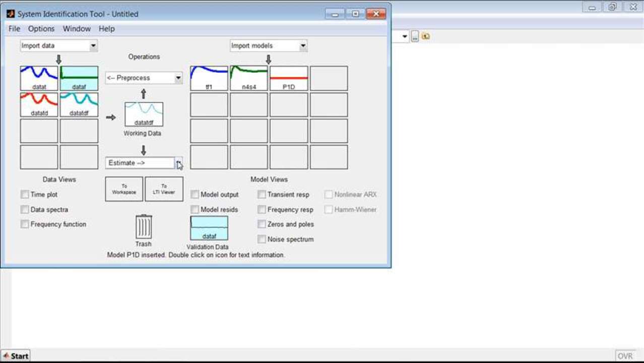Select the n4s4 model icon
This screenshot has height=363, width=644.
249,78
